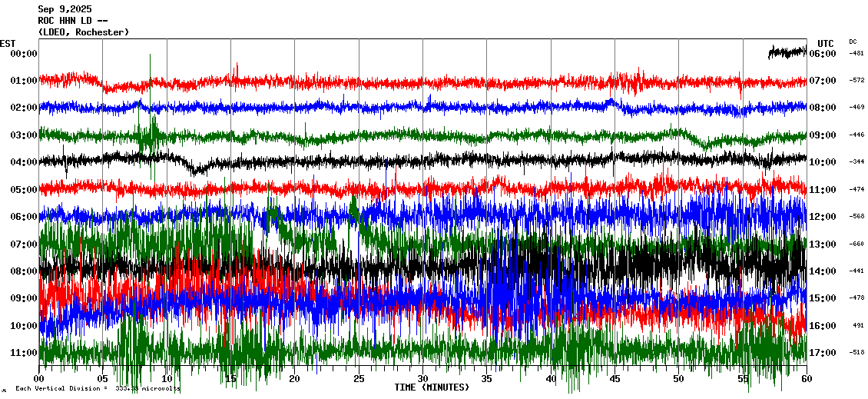Click the 30 minute tick label
This screenshot has height=399, width=868.
pyautogui.click(x=422, y=379)
